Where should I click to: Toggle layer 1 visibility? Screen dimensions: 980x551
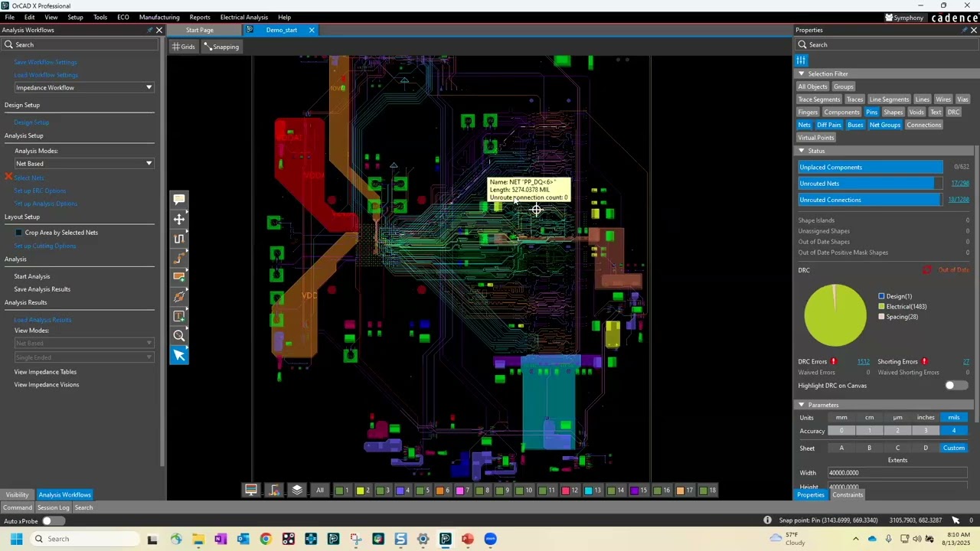(342, 491)
